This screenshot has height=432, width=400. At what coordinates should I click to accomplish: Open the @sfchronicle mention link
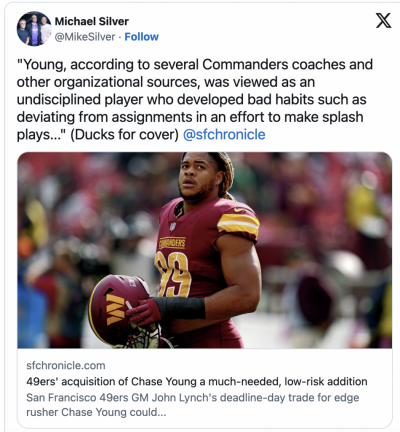click(x=224, y=135)
